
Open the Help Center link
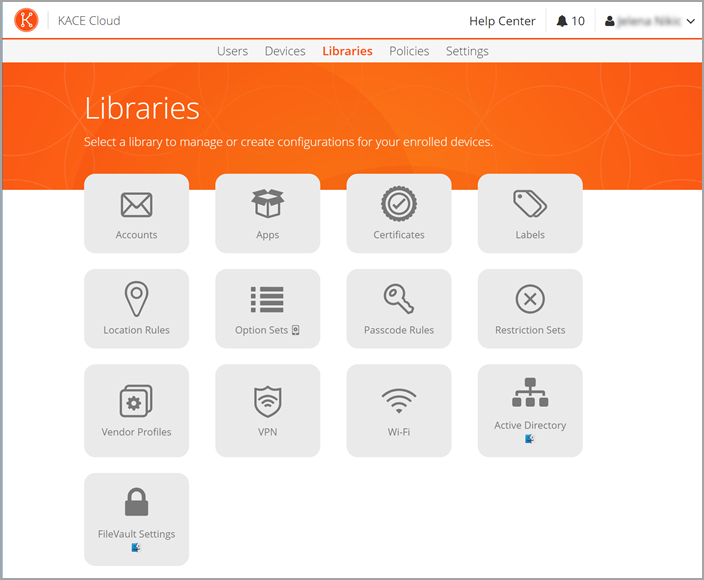[x=502, y=21]
